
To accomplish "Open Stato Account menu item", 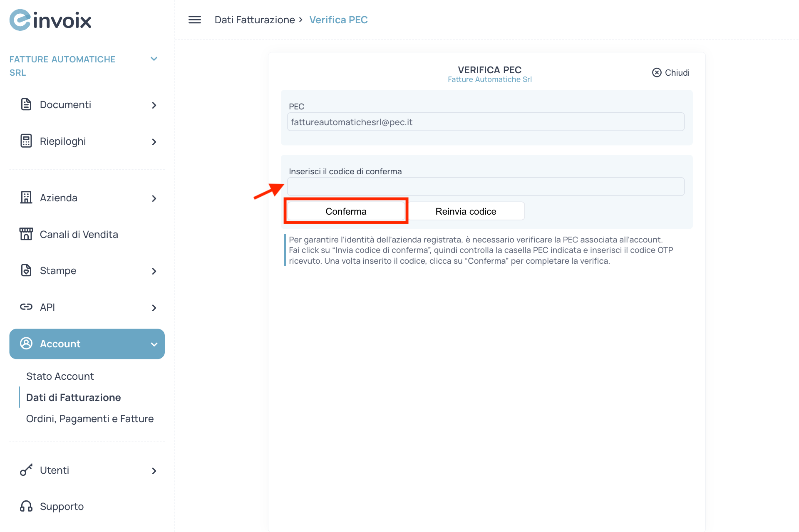I will (x=60, y=376).
